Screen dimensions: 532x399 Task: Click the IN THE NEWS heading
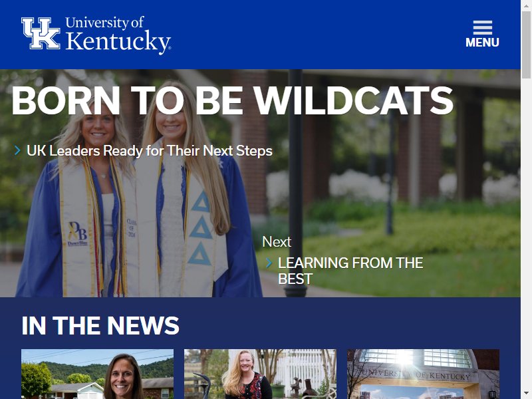(x=100, y=326)
